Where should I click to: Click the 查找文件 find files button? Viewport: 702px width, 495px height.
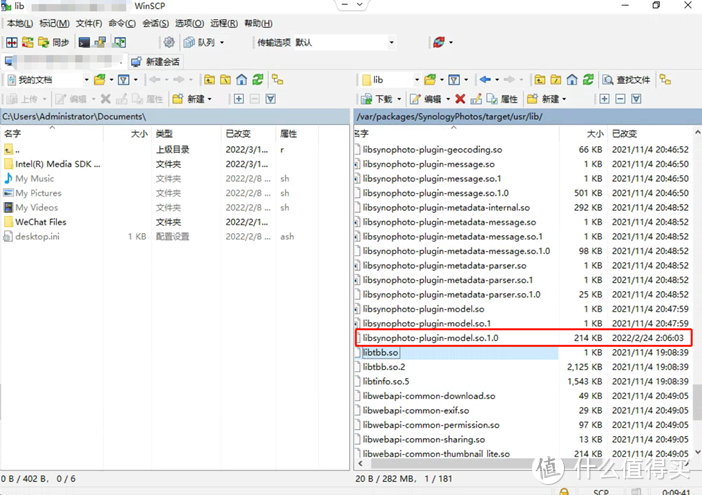click(x=626, y=80)
